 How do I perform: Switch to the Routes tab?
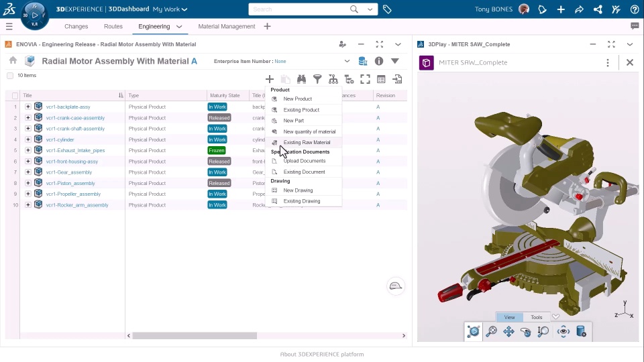pyautogui.click(x=113, y=26)
